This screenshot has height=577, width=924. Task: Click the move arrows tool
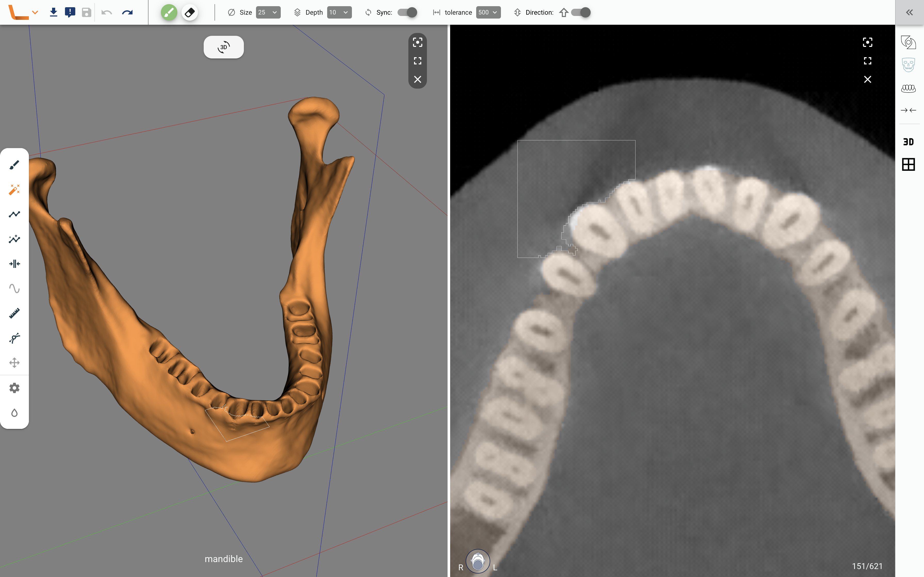(14, 362)
